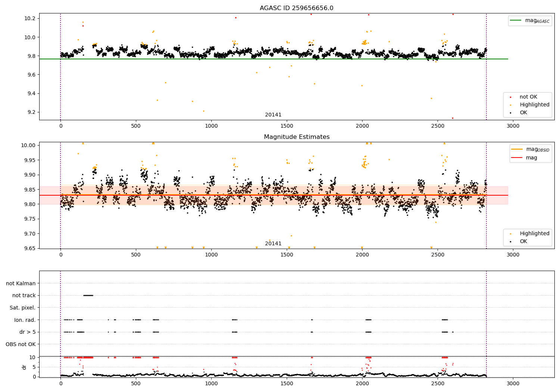The width and height of the screenshot is (560, 392).
Task: Select 'OK' legend entry in top plot
Action: coord(523,112)
